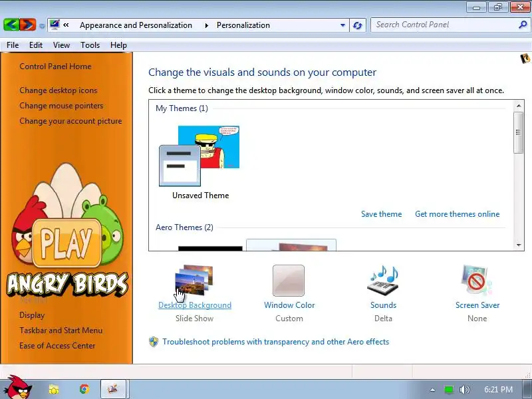The width and height of the screenshot is (532, 399).
Task: Click the Sounds link text
Action: click(x=384, y=305)
